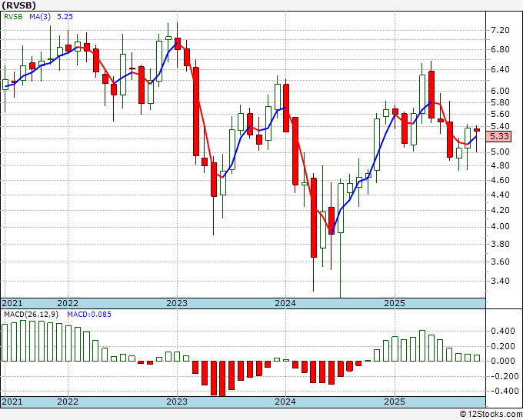Image resolution: width=523 pixels, height=420 pixels.
Task: Click the 5.25 moving average value
Action: tap(65, 17)
